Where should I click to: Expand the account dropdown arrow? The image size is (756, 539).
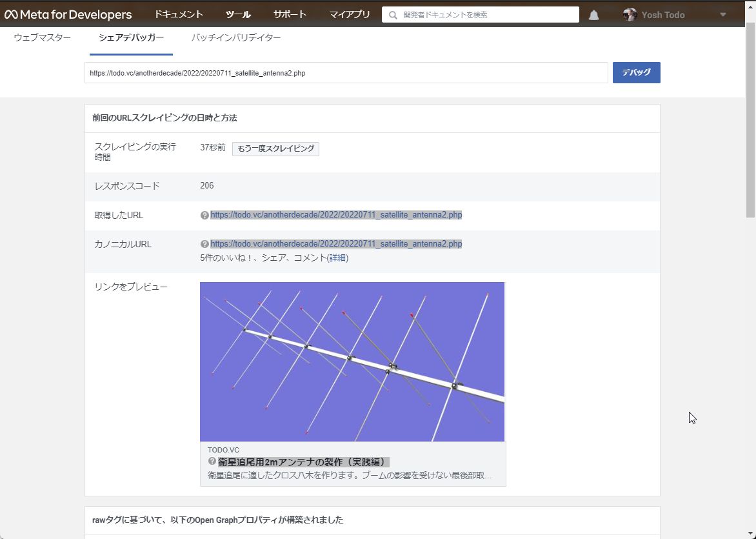point(722,15)
